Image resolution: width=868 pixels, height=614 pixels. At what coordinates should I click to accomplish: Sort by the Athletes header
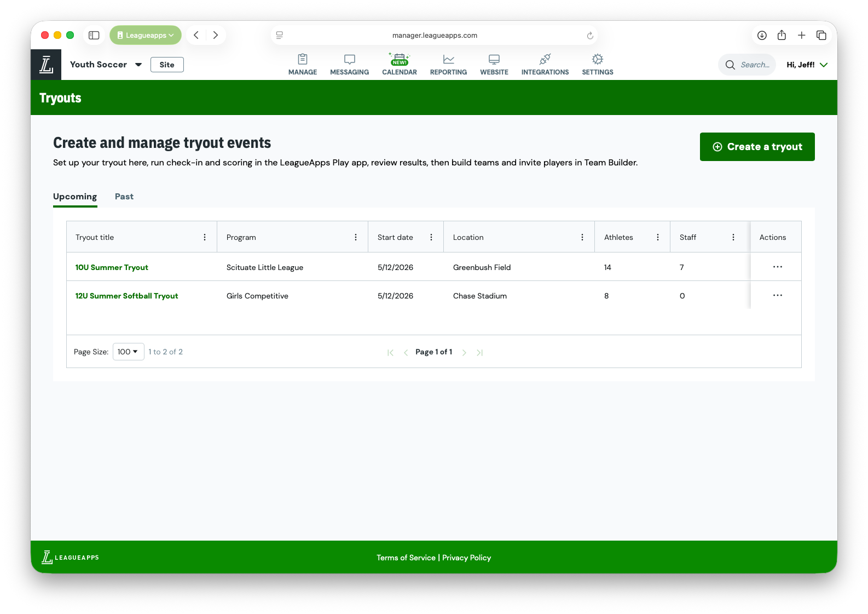(x=618, y=237)
